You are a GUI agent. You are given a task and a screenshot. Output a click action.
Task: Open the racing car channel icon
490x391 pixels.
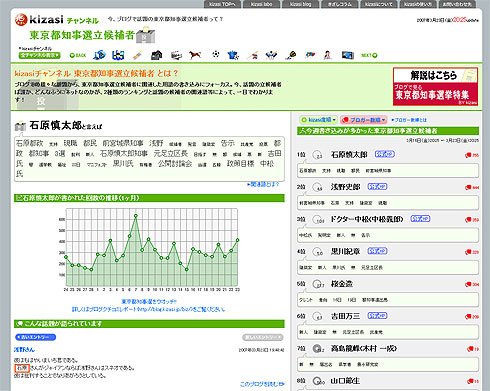pos(310,55)
